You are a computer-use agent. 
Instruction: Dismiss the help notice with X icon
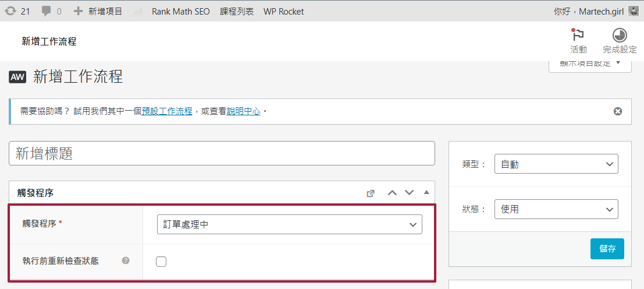618,111
